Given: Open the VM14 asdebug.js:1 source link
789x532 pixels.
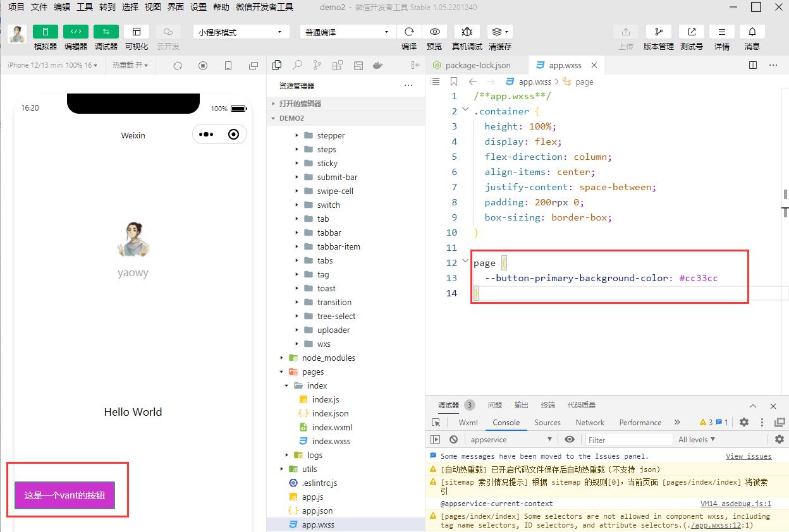Looking at the screenshot, I should pos(736,504).
